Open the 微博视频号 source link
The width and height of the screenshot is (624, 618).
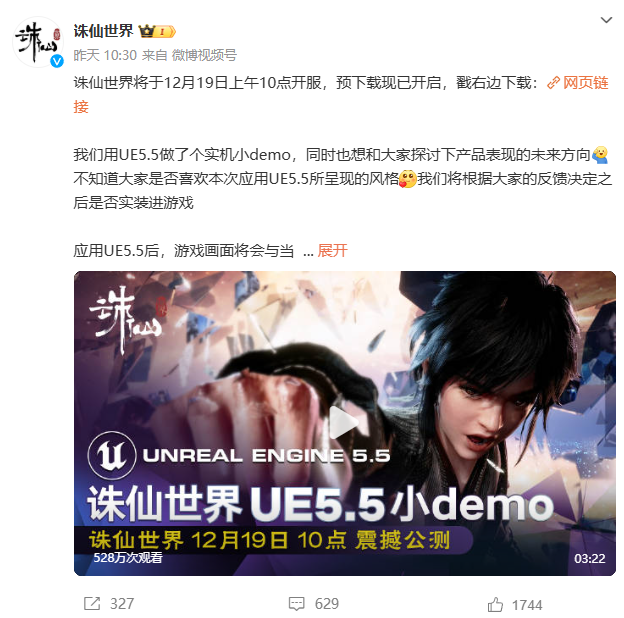tap(204, 55)
